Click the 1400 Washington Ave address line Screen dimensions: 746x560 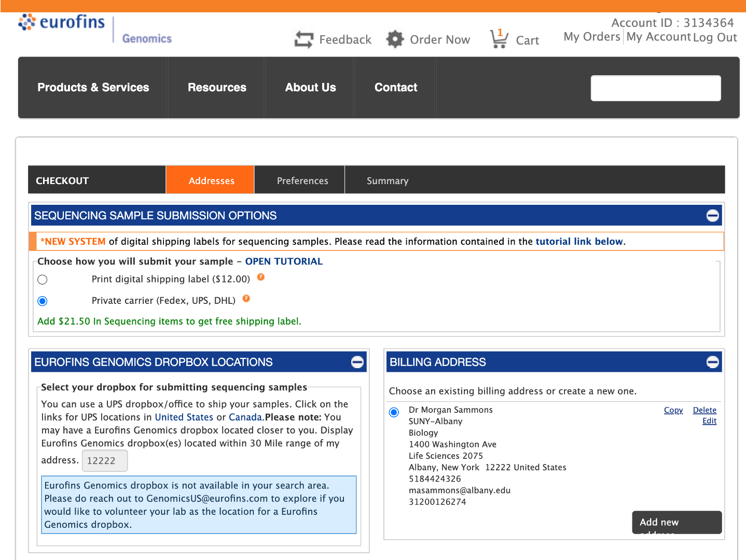(x=452, y=444)
